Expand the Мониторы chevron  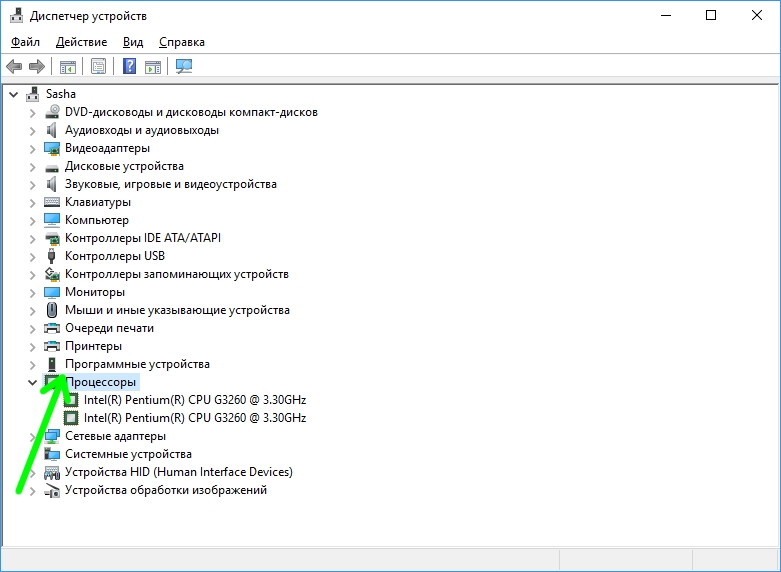(x=32, y=292)
